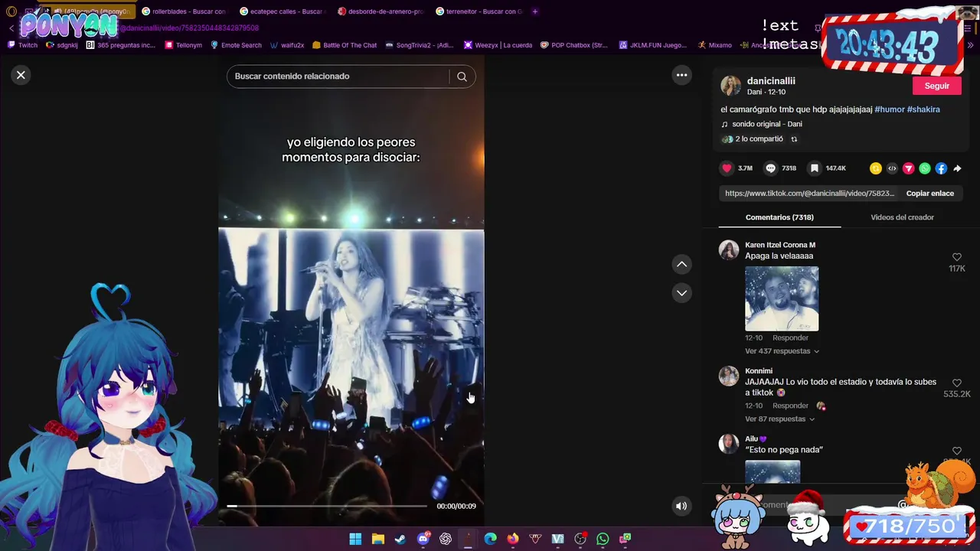Like Konnimi's comment
980x551 pixels.
[x=956, y=383]
